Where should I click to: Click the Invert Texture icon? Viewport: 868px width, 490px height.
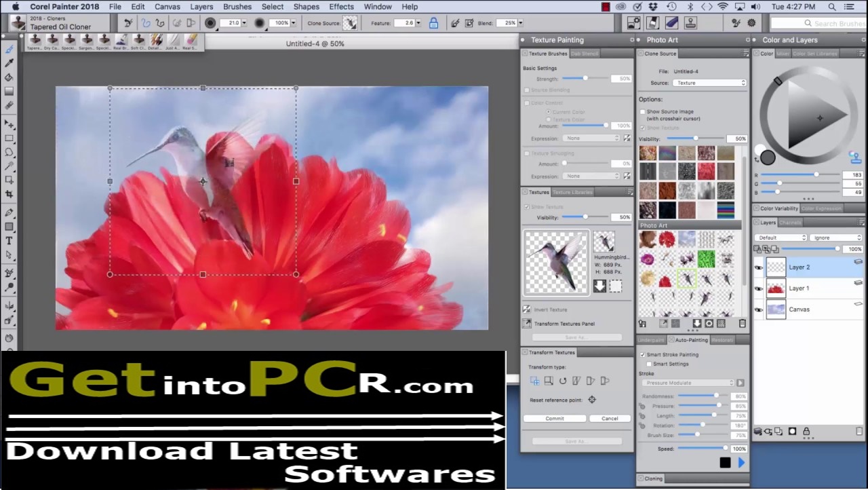tap(527, 309)
